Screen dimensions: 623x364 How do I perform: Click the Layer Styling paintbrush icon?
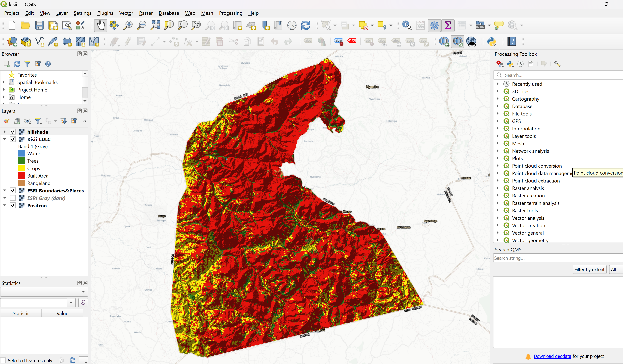tap(7, 121)
